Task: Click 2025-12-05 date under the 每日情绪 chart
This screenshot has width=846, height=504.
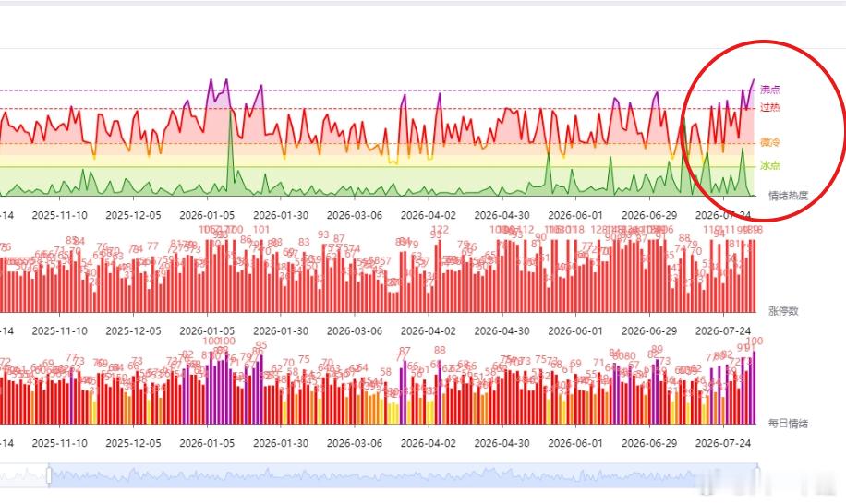Action: pyautogui.click(x=133, y=443)
